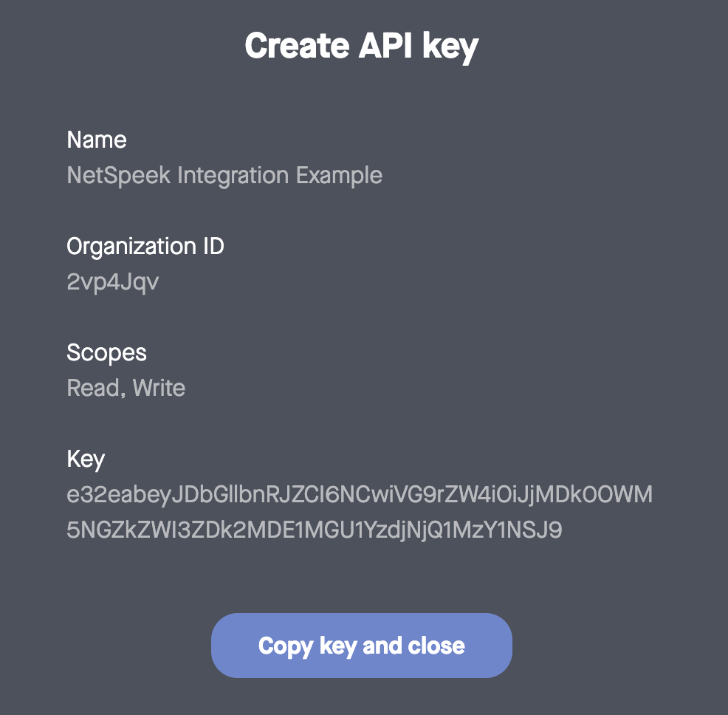This screenshot has width=728, height=715.
Task: Select the 2vp4Jqv organization ID value
Action: 112,281
